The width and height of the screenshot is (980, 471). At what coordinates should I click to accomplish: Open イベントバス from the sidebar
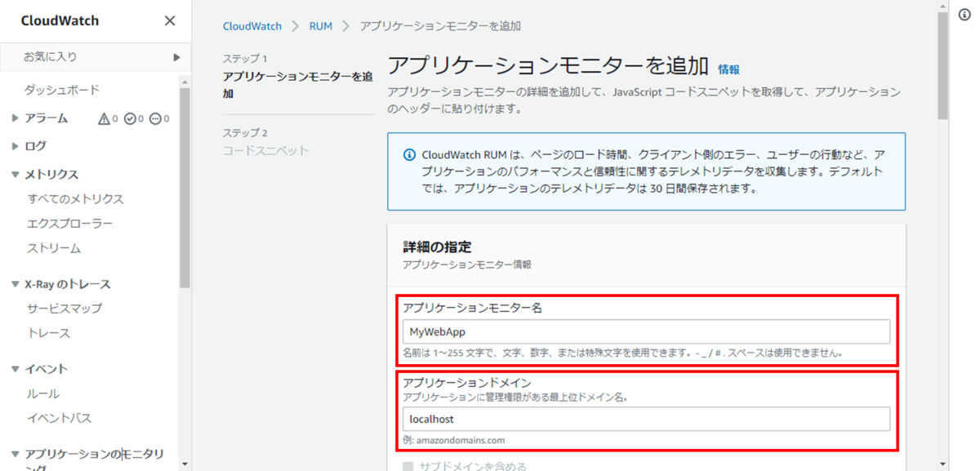coord(57,418)
